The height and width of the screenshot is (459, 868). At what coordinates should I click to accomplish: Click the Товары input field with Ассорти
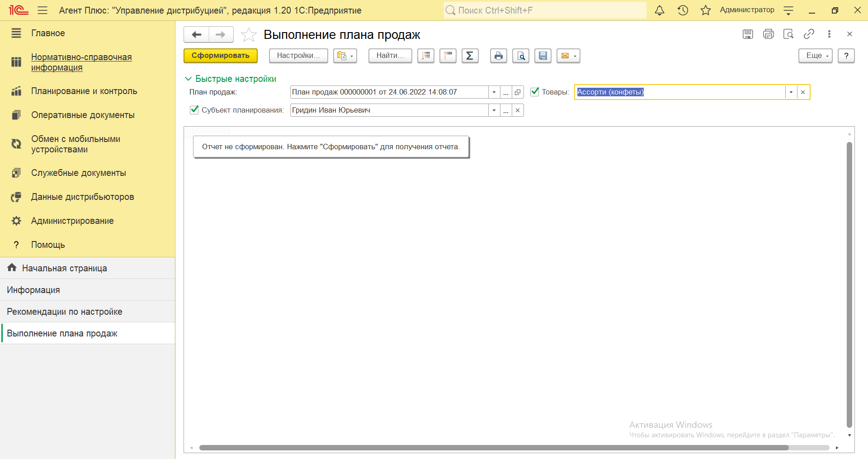pyautogui.click(x=680, y=92)
